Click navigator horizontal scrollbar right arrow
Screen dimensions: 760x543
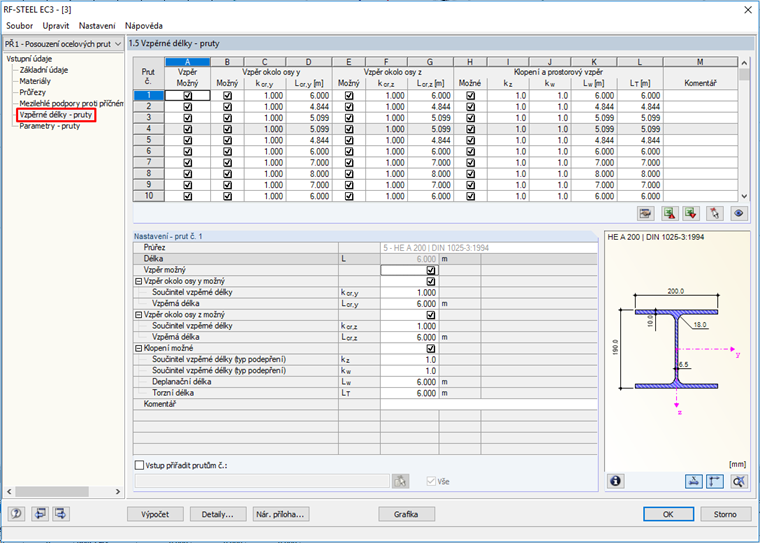pos(118,491)
